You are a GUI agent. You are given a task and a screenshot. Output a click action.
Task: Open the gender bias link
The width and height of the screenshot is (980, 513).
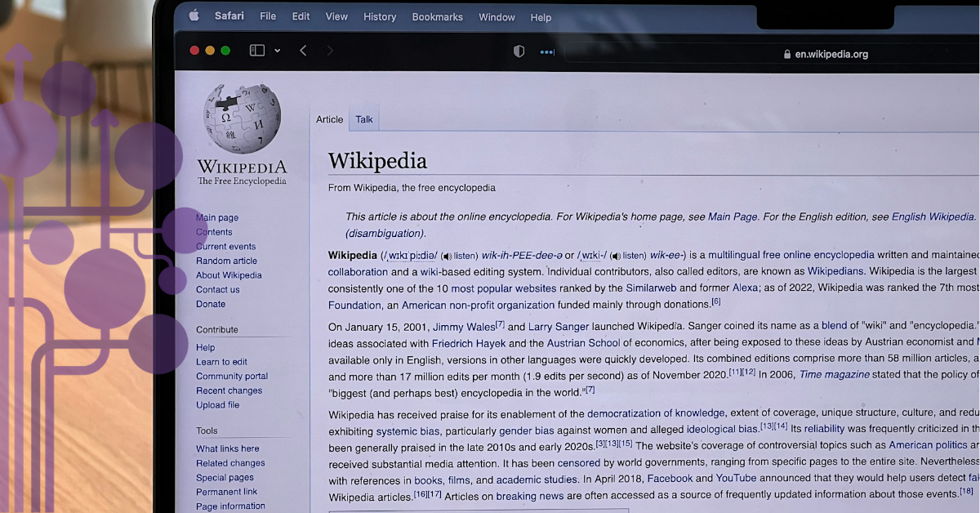[x=527, y=430]
